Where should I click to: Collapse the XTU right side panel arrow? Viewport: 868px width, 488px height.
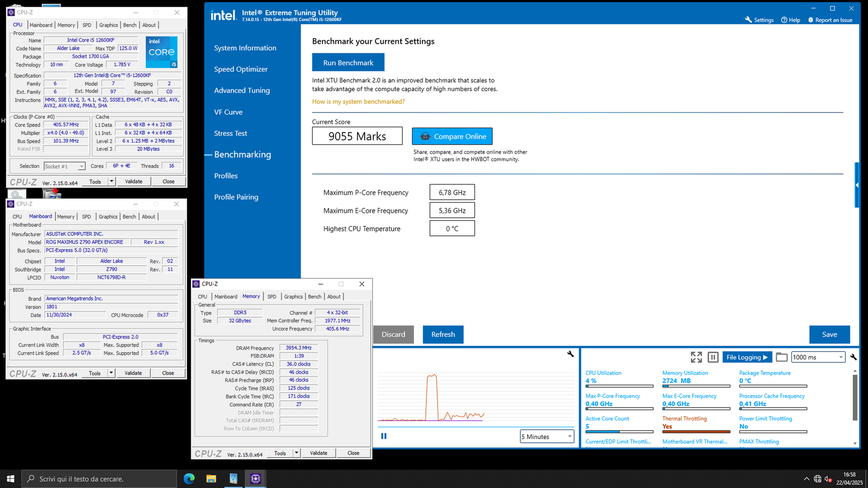(857, 185)
